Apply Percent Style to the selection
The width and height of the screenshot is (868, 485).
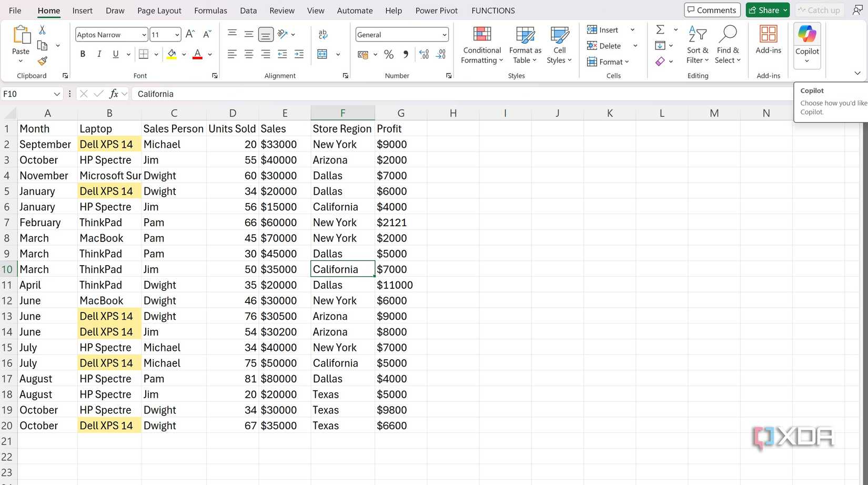pyautogui.click(x=389, y=54)
